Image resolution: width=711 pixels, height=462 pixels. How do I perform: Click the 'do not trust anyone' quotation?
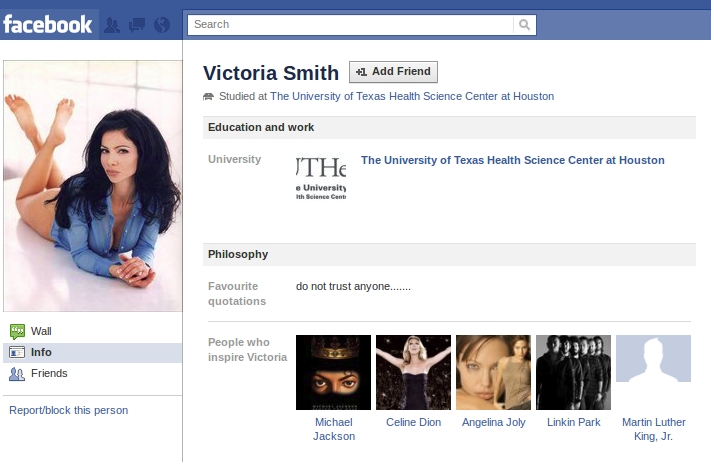(x=353, y=287)
